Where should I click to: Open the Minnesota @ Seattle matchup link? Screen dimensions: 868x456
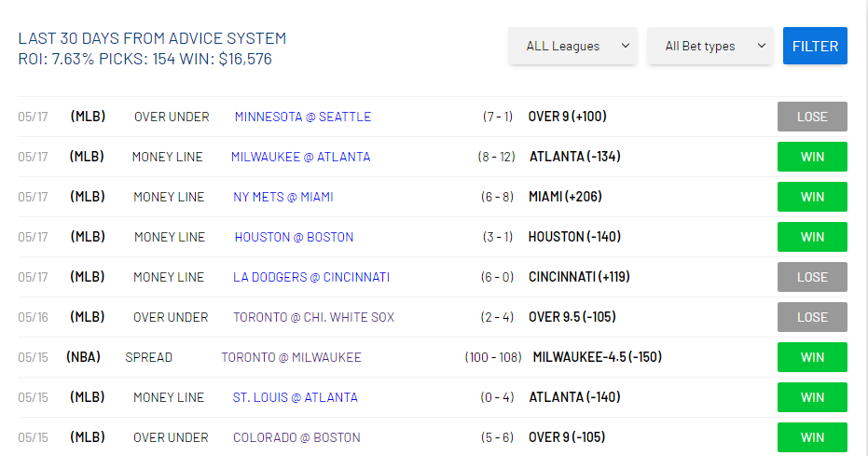click(x=303, y=117)
